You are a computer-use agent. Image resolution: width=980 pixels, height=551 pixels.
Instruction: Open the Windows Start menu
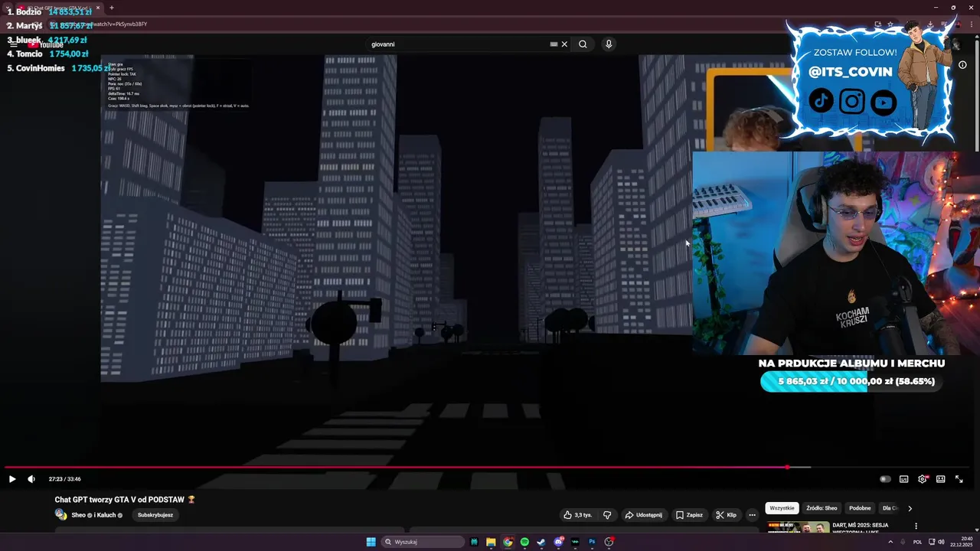pos(371,542)
